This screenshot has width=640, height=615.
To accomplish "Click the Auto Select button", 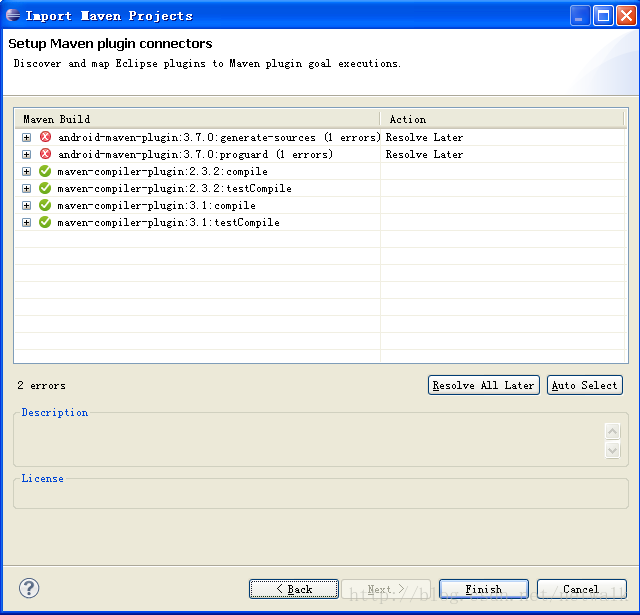I will click(x=584, y=385).
